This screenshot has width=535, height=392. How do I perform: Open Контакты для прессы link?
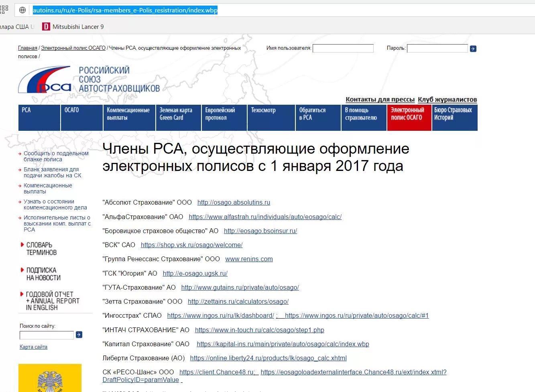[x=380, y=100]
